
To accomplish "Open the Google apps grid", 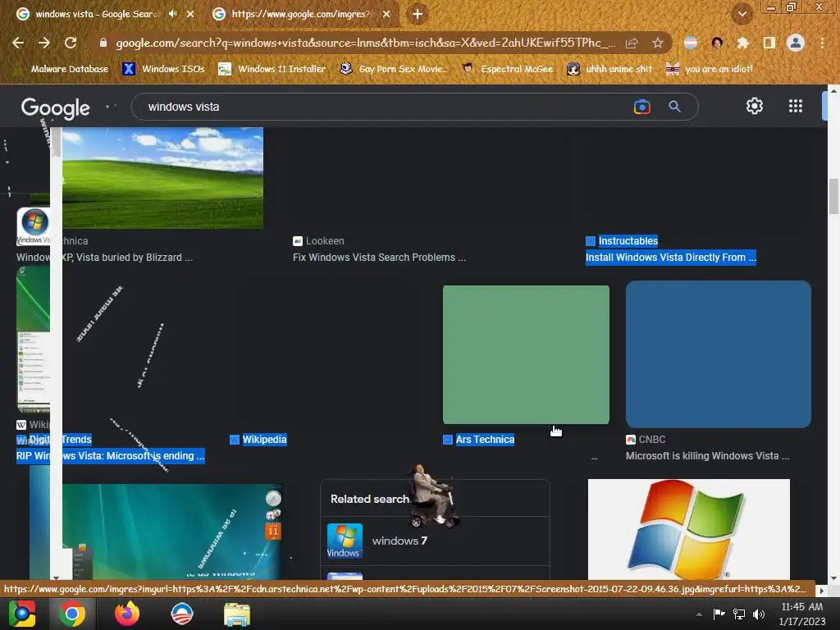I will tap(796, 106).
